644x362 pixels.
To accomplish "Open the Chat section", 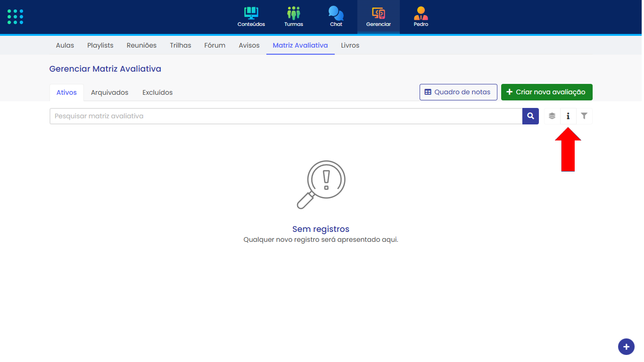I will (336, 17).
